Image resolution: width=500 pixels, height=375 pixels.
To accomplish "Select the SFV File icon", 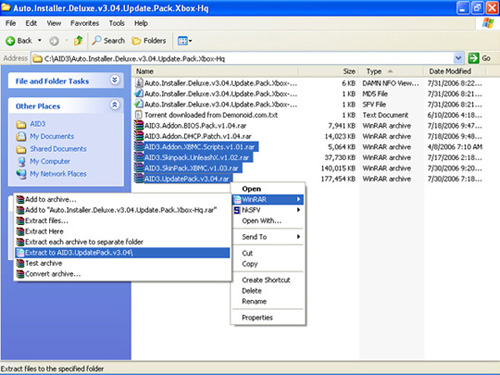I will click(139, 104).
